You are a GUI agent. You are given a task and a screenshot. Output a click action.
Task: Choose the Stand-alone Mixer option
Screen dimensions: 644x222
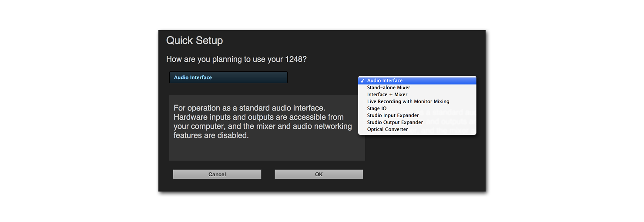click(x=388, y=87)
